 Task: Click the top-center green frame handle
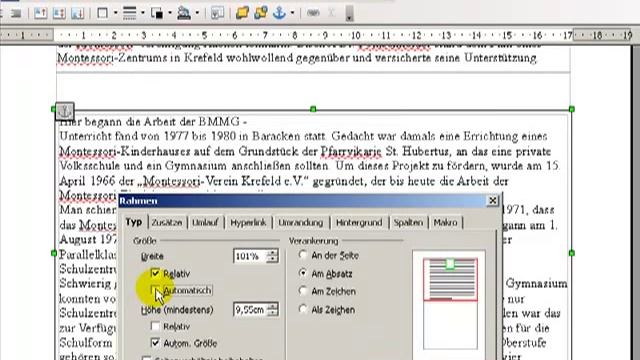coord(313,109)
